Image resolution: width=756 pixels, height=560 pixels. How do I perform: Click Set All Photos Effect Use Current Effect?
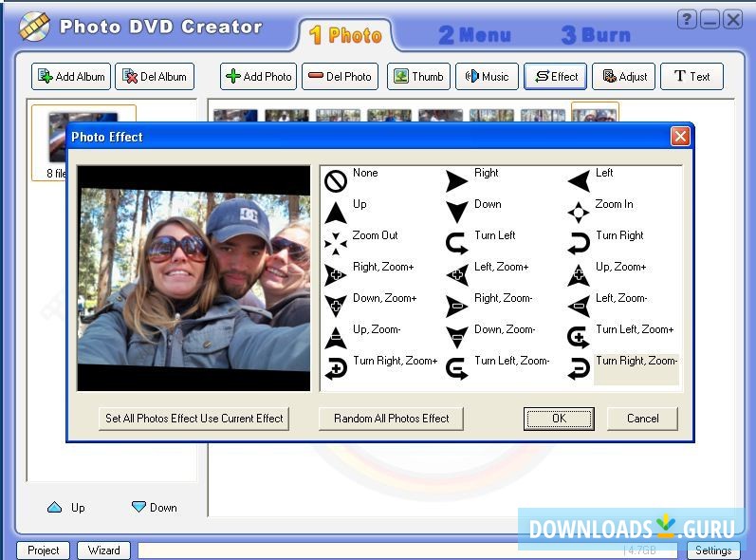tap(194, 419)
